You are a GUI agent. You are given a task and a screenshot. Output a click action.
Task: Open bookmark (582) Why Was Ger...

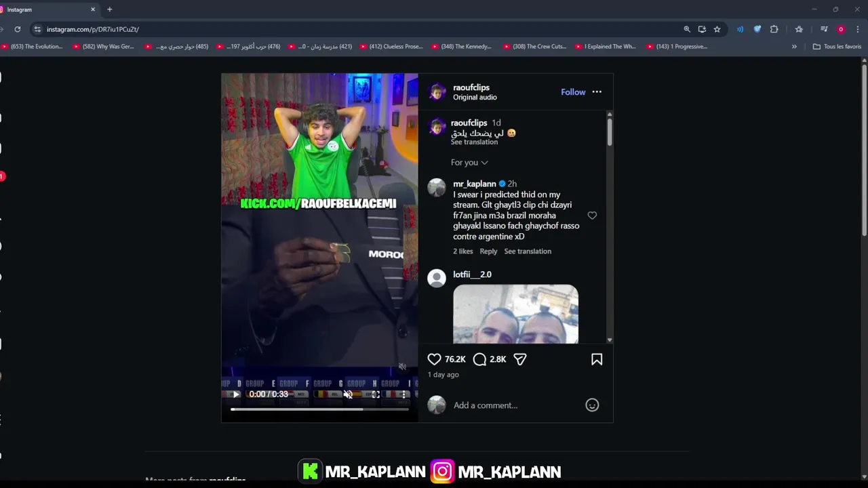pyautogui.click(x=103, y=47)
